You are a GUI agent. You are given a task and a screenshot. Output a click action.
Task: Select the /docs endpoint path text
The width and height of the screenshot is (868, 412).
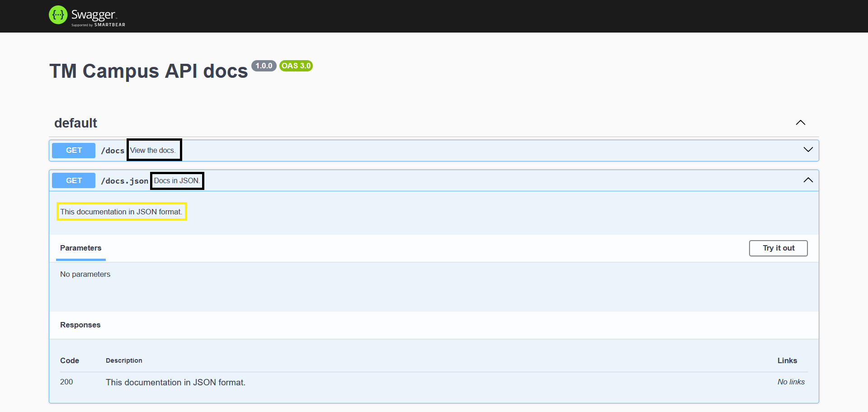[x=112, y=150]
